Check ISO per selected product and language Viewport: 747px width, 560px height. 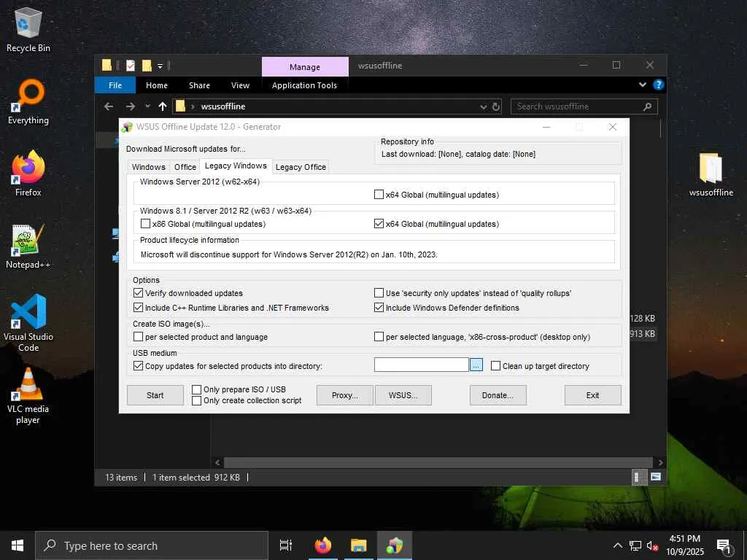(x=138, y=337)
